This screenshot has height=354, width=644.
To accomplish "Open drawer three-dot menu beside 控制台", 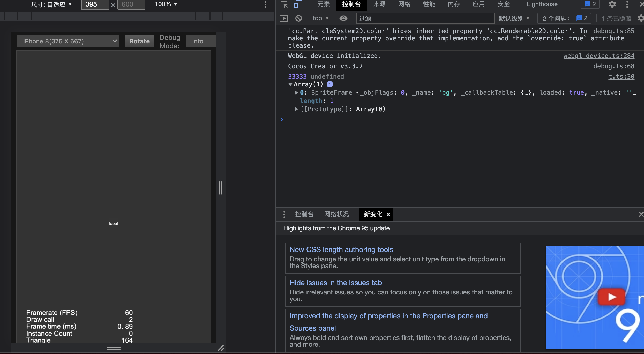I will coord(284,214).
